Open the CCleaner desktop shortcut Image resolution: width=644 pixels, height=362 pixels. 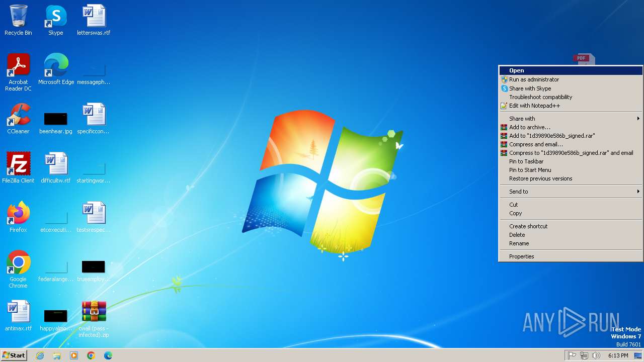click(18, 119)
